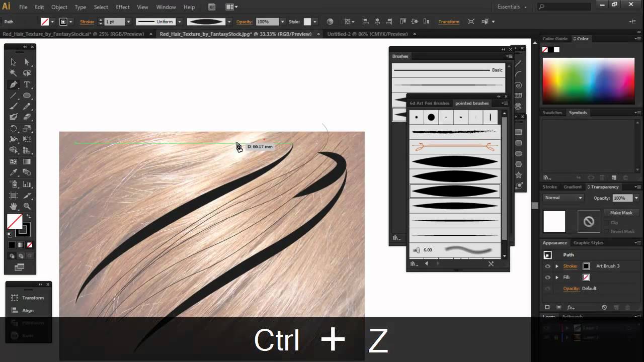Select the Artboard tool
Screen dimensions: 644x362
point(14,195)
